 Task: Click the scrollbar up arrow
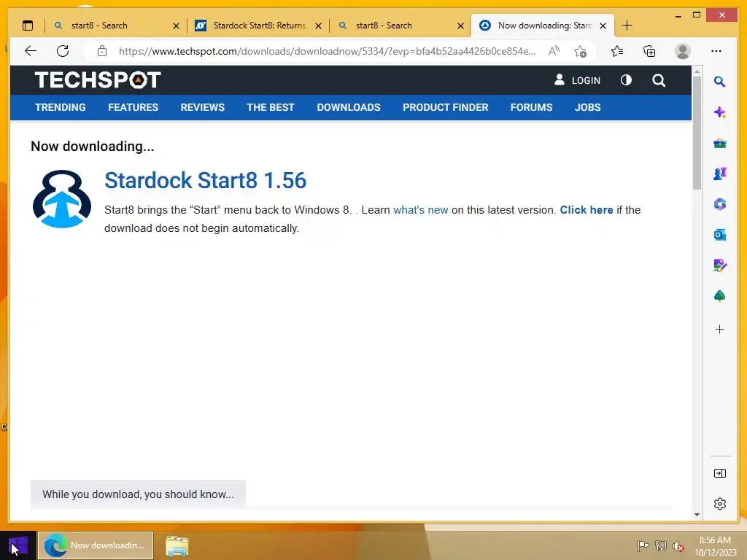(x=697, y=71)
